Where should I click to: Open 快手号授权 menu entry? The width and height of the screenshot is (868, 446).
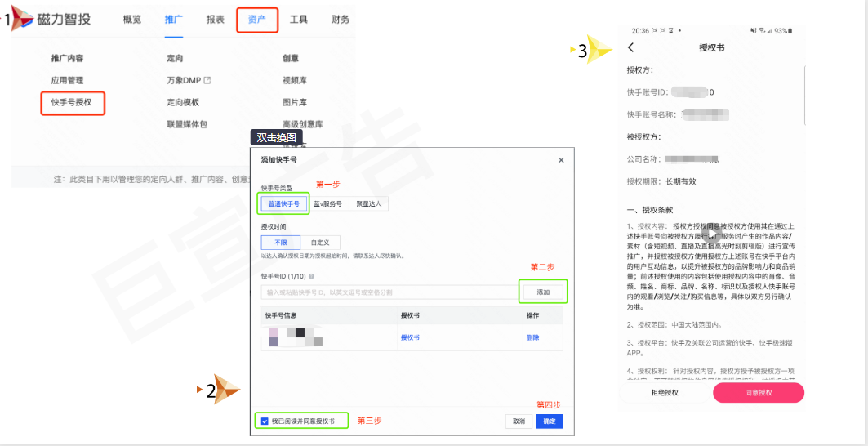[73, 103]
